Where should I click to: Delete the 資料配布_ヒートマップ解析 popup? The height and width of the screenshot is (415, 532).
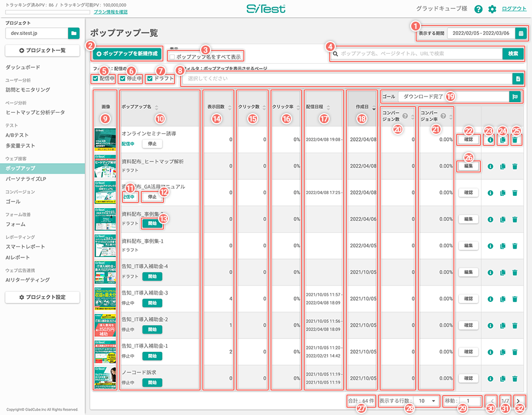pyautogui.click(x=515, y=166)
